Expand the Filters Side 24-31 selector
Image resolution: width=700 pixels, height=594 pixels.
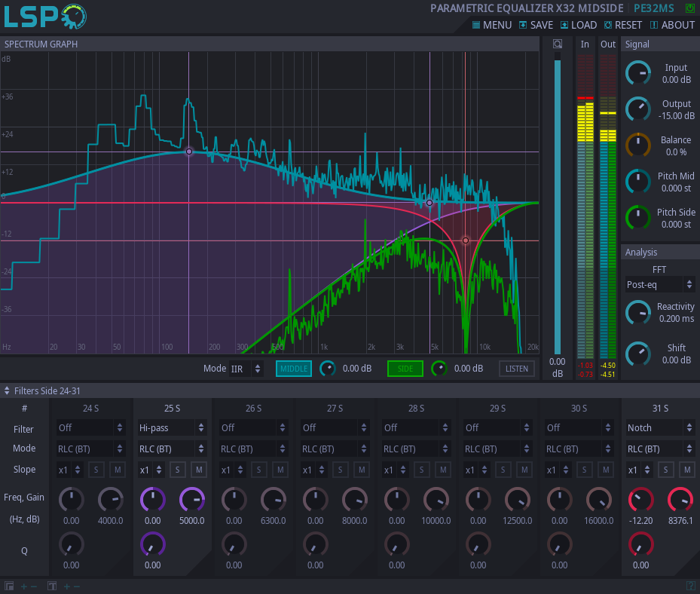click(42, 390)
